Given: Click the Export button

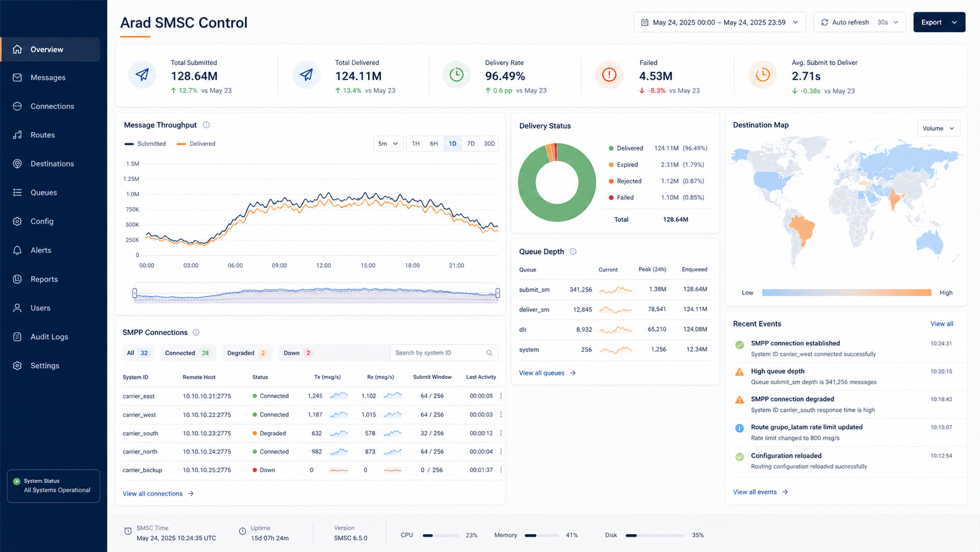Looking at the screenshot, I should pyautogui.click(x=939, y=22).
